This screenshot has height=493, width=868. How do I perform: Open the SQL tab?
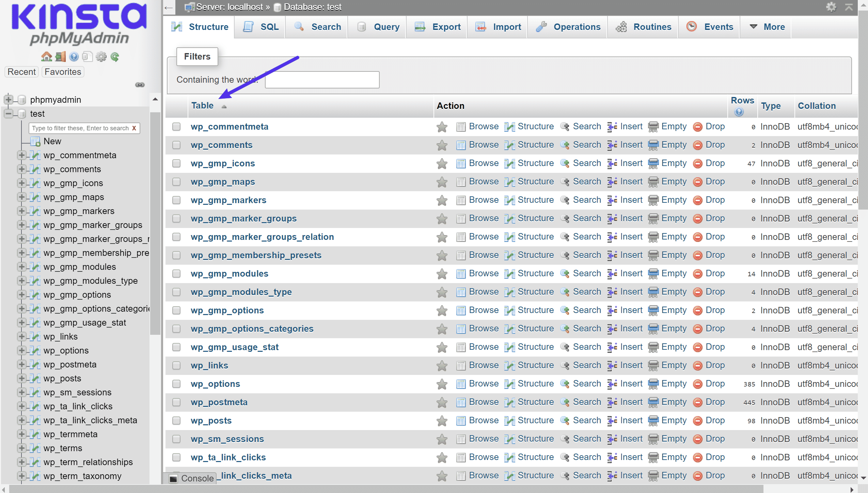[x=261, y=27]
